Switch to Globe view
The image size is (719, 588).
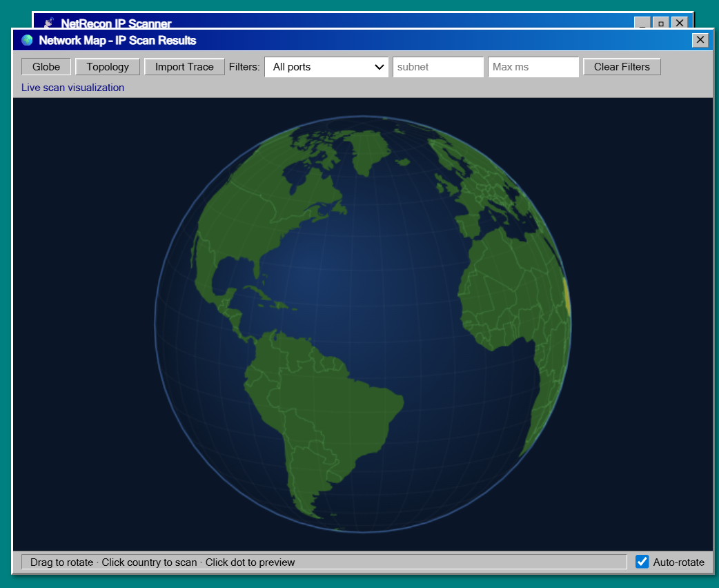click(46, 66)
